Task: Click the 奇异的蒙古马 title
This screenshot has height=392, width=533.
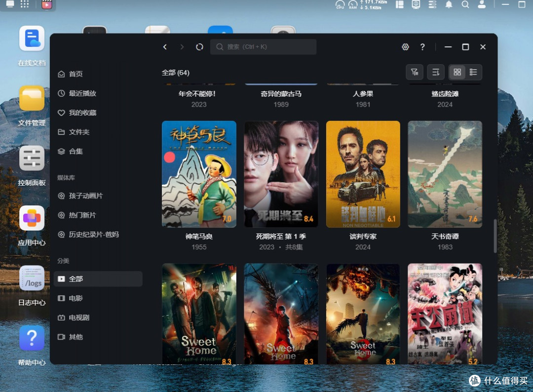Action: tap(281, 94)
